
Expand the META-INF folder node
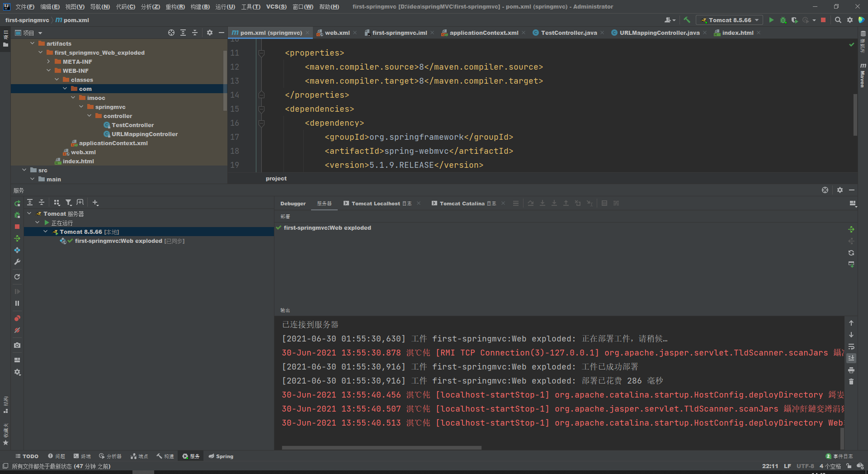tap(49, 62)
